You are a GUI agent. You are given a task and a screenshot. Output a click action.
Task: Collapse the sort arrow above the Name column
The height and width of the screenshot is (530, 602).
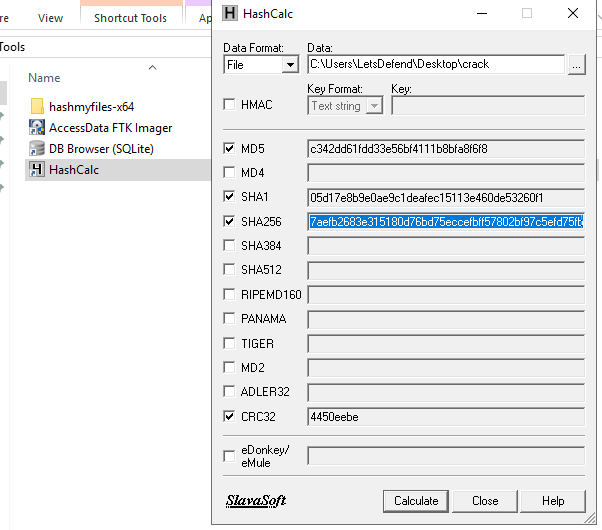(x=152, y=68)
